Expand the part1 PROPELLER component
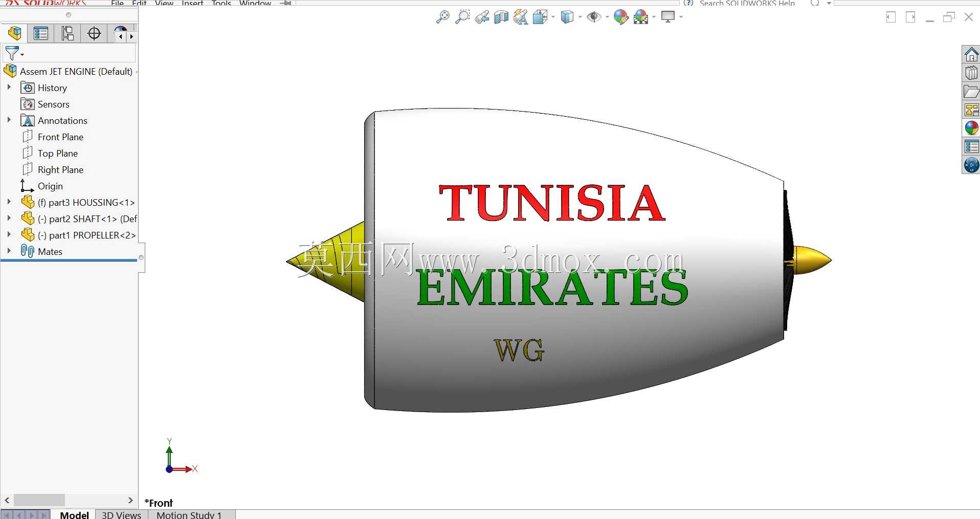 9,234
